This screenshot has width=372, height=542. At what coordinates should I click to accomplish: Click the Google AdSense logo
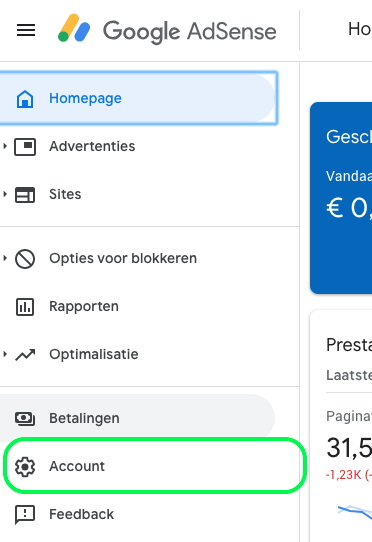click(x=167, y=30)
